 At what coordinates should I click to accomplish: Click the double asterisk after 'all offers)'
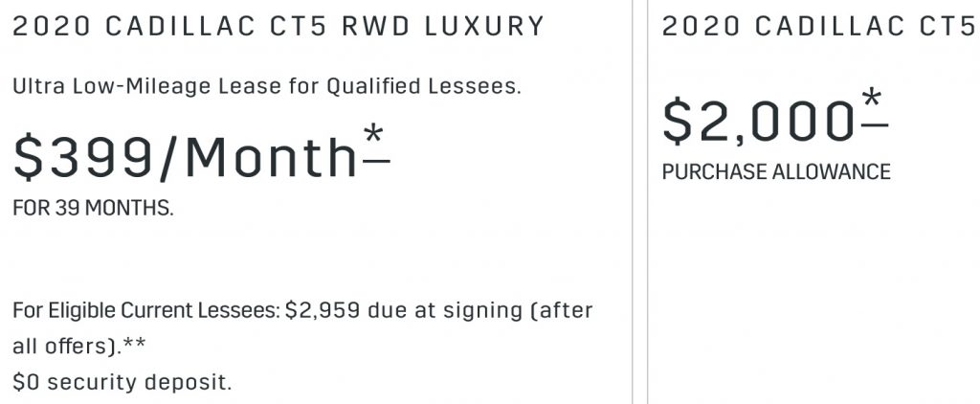pos(134,344)
